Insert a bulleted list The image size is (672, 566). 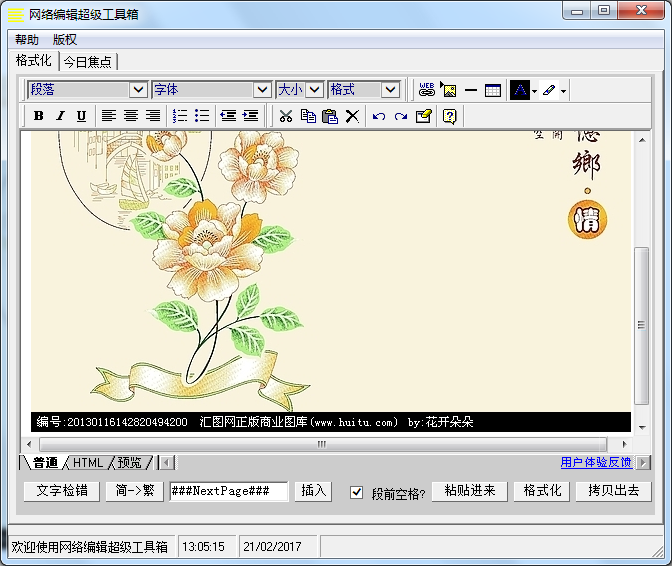click(x=201, y=116)
